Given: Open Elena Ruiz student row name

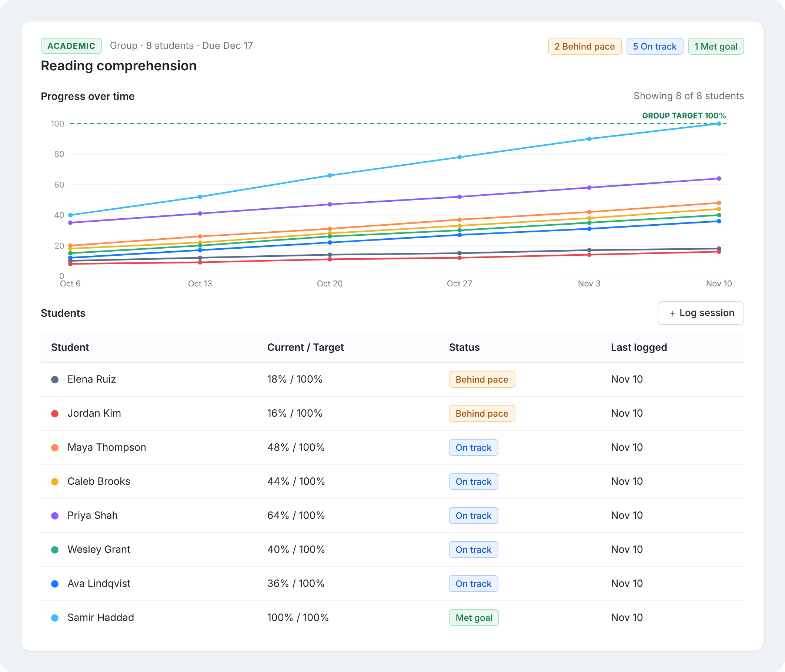Looking at the screenshot, I should [x=92, y=379].
